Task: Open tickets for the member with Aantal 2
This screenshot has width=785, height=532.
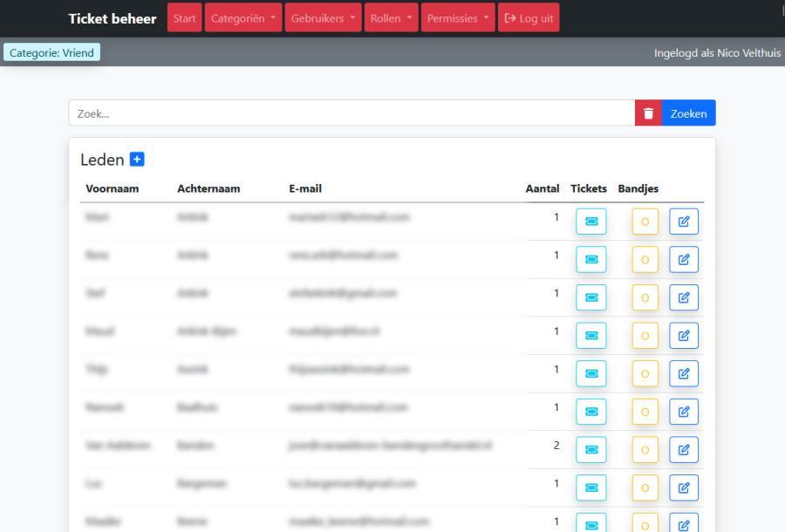Action: 590,450
